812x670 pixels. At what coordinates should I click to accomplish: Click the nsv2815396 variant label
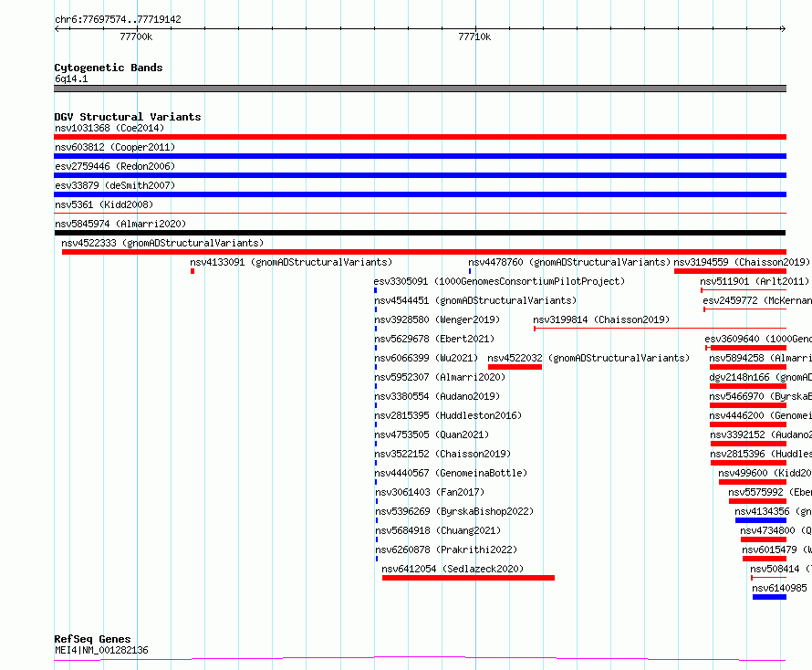click(761, 454)
